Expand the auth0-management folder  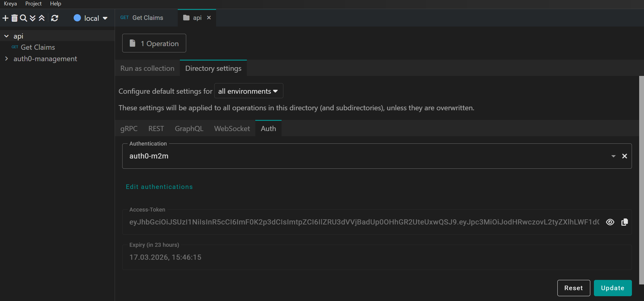point(6,58)
